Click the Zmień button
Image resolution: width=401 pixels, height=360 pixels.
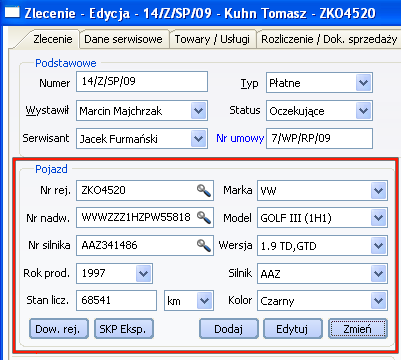(x=358, y=329)
